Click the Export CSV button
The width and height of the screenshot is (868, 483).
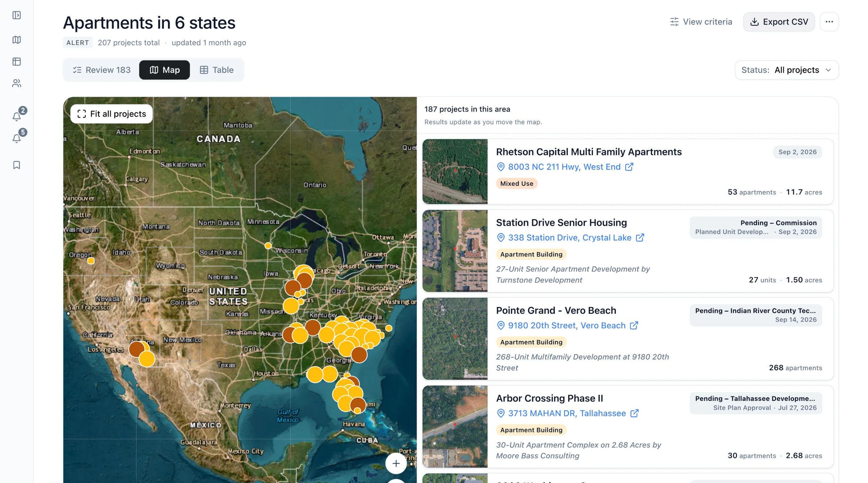point(779,22)
